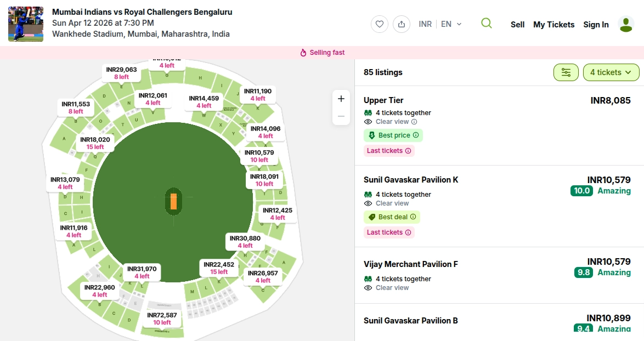Viewport: 644px width, 341px height.
Task: Click the Best price info icon
Action: pos(416,135)
